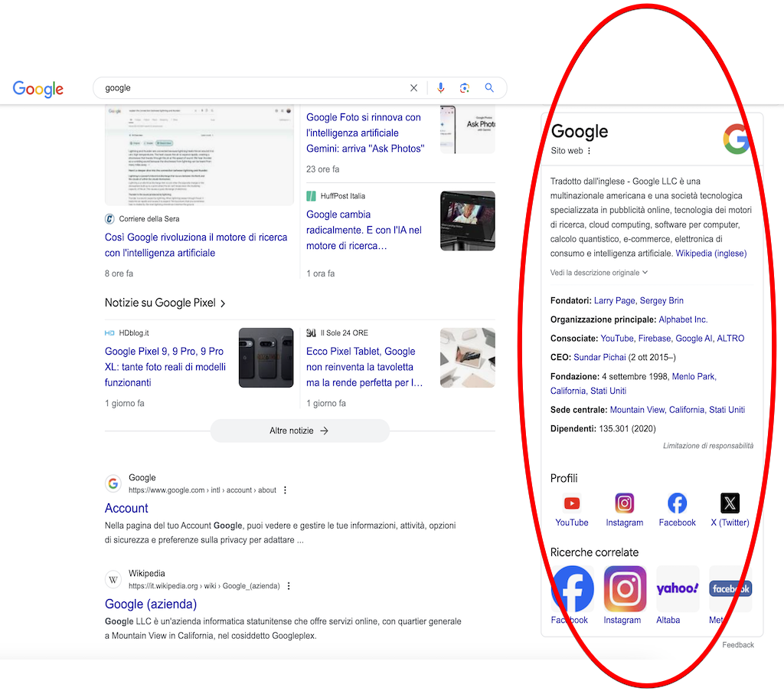Open the 'Google (azienda)' Wikipedia result
This screenshot has height=691, width=784.
pos(151,604)
